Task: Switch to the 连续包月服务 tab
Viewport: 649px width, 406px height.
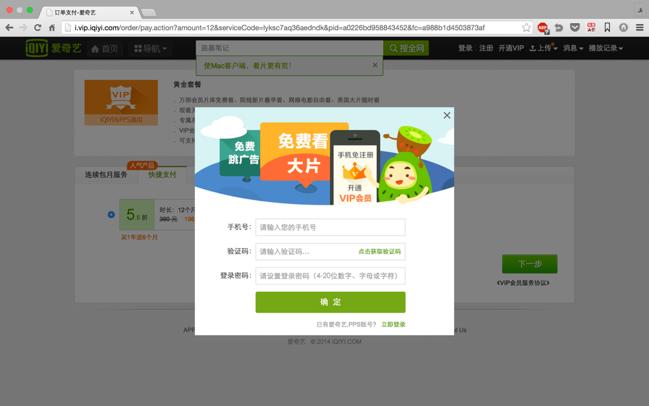Action: tap(106, 175)
